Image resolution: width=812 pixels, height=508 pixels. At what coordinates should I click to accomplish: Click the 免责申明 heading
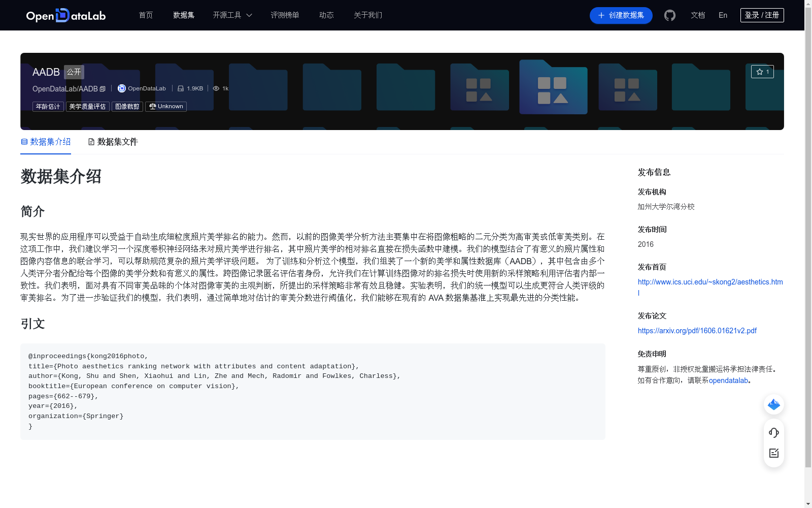(x=652, y=354)
